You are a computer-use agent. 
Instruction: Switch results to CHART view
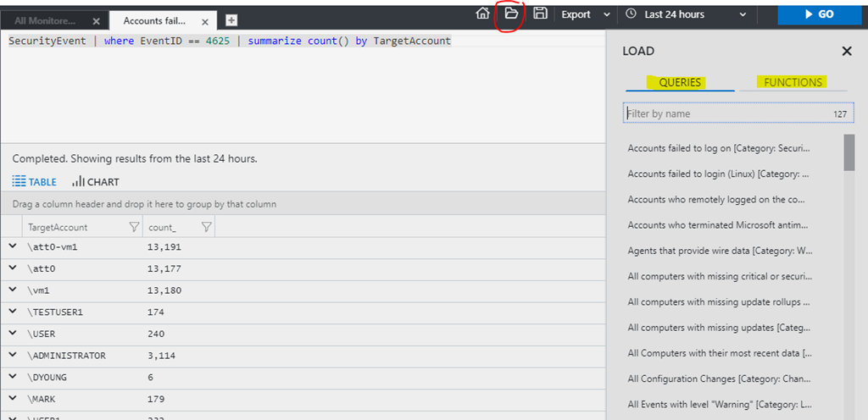(96, 181)
